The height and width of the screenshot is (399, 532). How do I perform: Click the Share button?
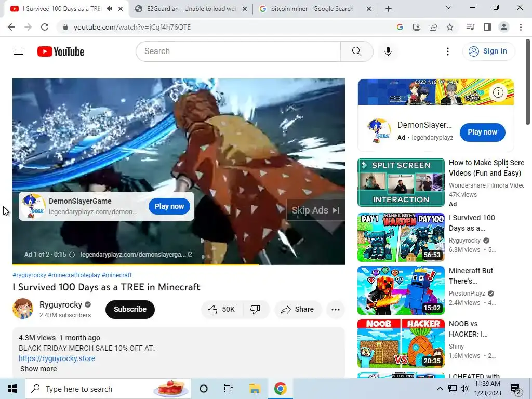point(298,310)
